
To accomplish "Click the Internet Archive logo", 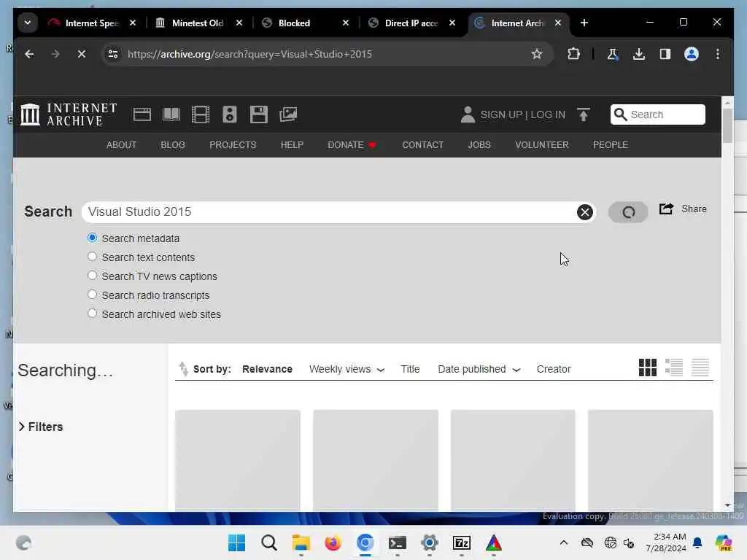I will point(69,114).
